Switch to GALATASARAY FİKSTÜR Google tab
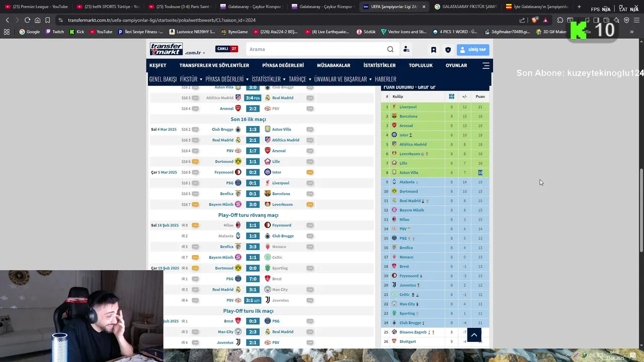This screenshot has height=362, width=644. pyautogui.click(x=466, y=7)
